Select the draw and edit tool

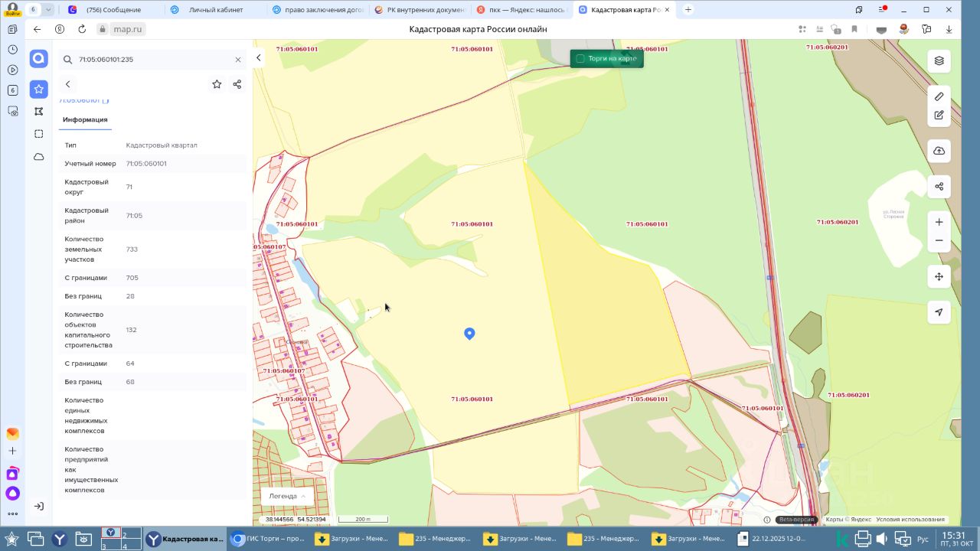pos(939,115)
